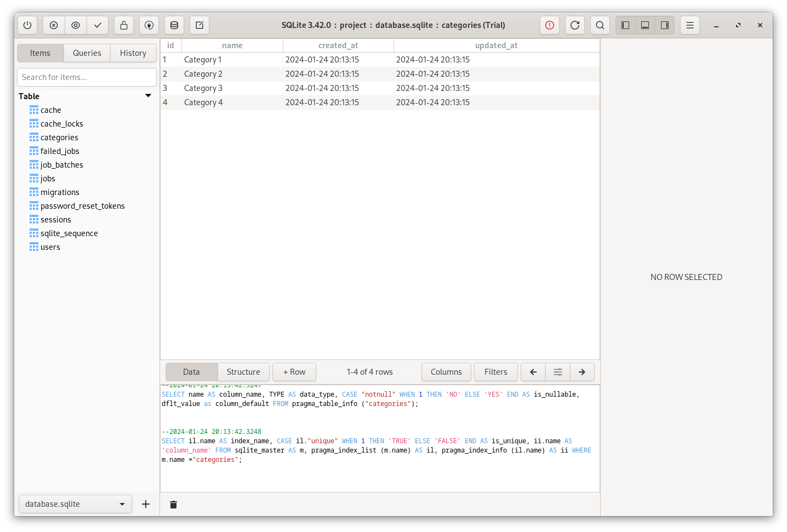Screen dimensions: 787x532
Task: Go to next page arrow
Action: [582, 372]
